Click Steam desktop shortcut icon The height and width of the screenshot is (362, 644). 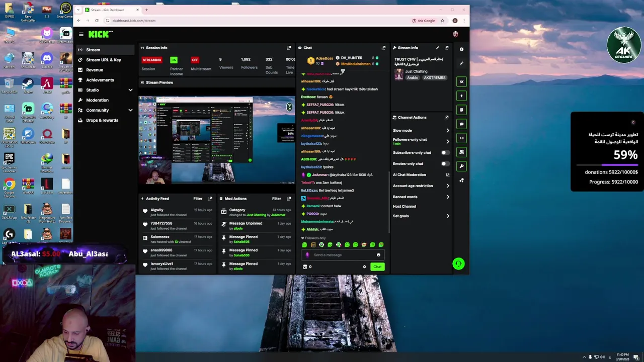[28, 85]
